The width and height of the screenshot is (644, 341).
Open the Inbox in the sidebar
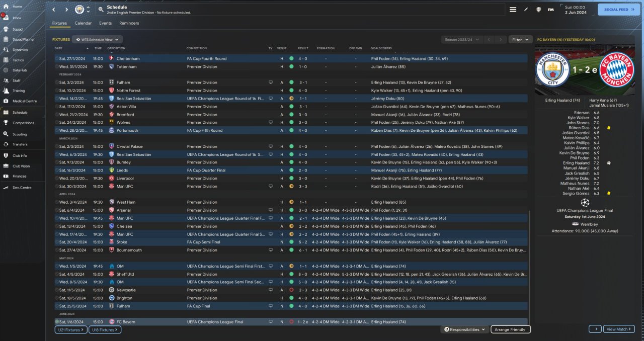point(22,18)
